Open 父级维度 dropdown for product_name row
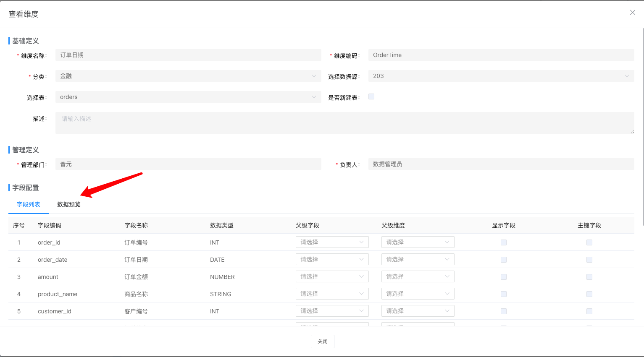This screenshot has width=644, height=357. 418,294
